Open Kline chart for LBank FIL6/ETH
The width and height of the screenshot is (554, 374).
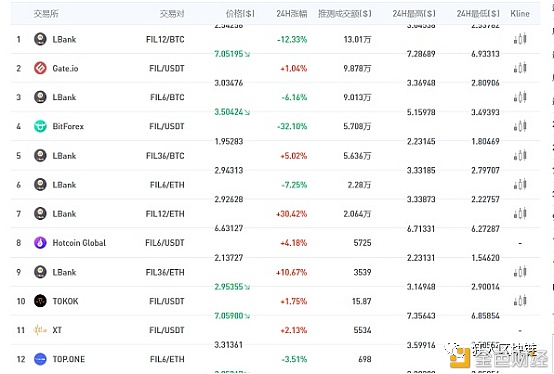pyautogui.click(x=520, y=184)
